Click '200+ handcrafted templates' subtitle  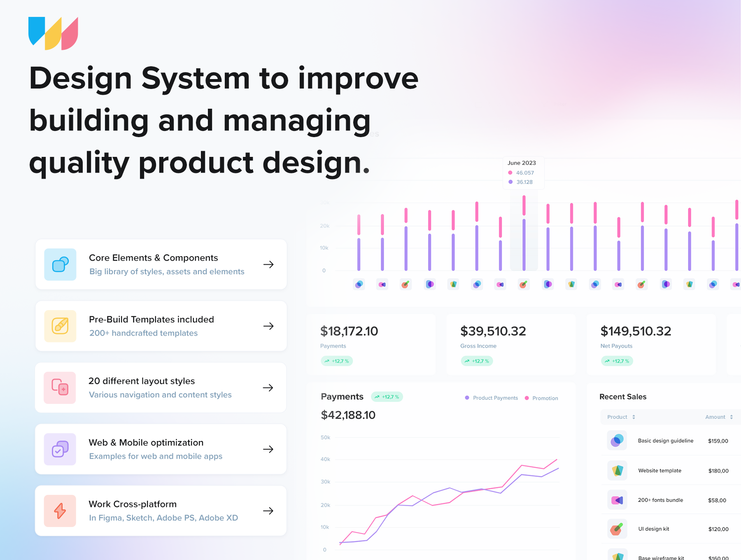point(144,333)
